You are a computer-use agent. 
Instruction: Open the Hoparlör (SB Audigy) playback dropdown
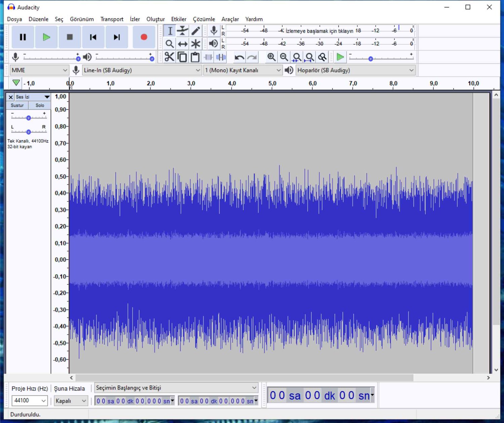(355, 70)
